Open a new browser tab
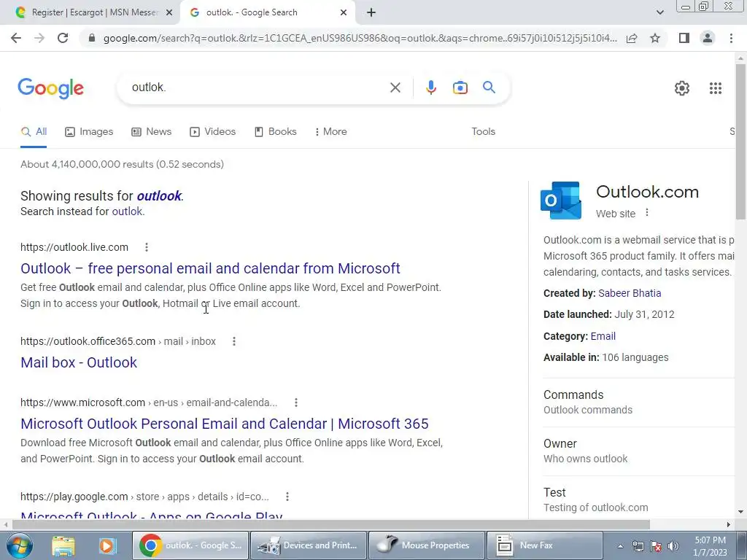747x560 pixels. (x=371, y=12)
